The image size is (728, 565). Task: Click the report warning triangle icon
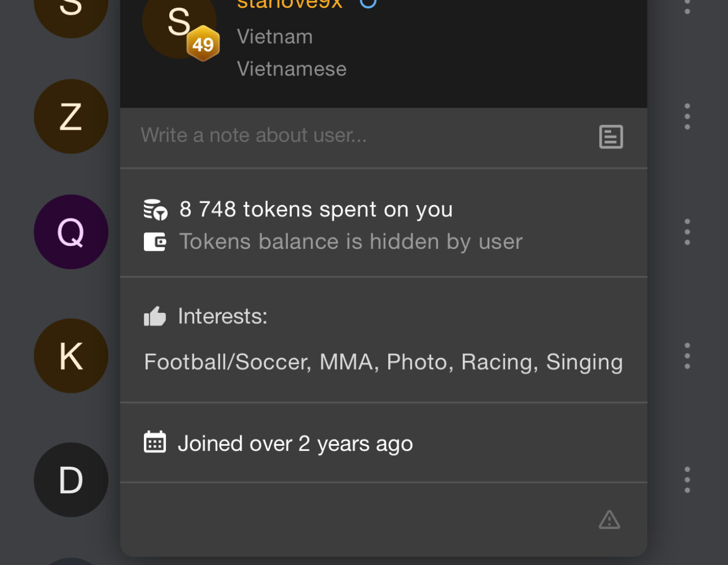point(609,520)
